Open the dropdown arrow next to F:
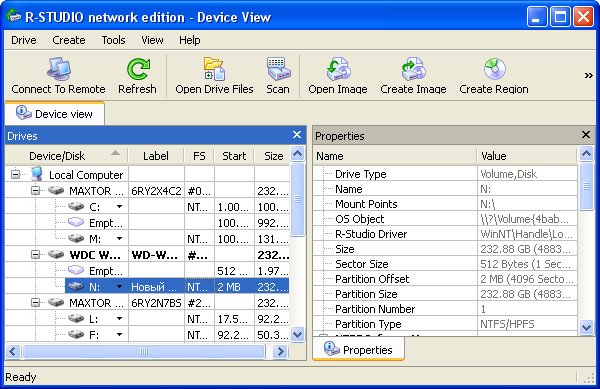 pos(119,335)
